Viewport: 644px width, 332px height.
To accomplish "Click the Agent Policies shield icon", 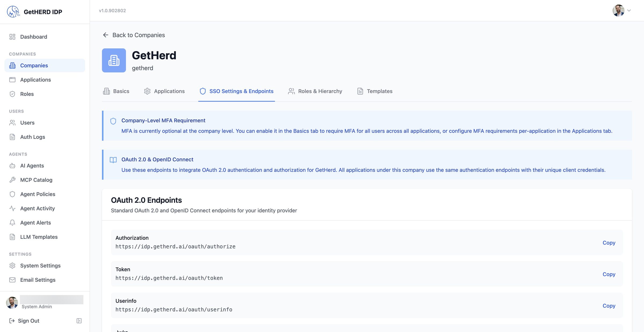I will click(x=12, y=194).
